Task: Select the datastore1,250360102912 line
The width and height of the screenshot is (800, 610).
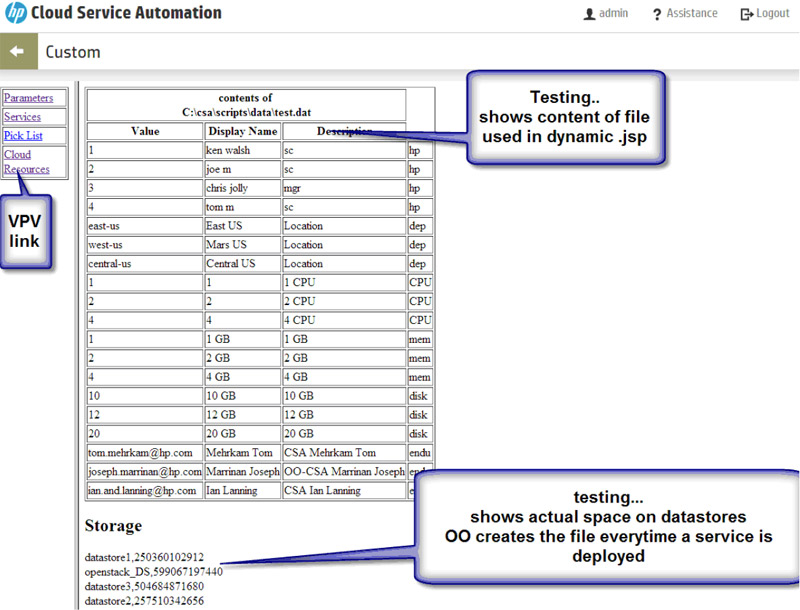Action: click(x=144, y=557)
